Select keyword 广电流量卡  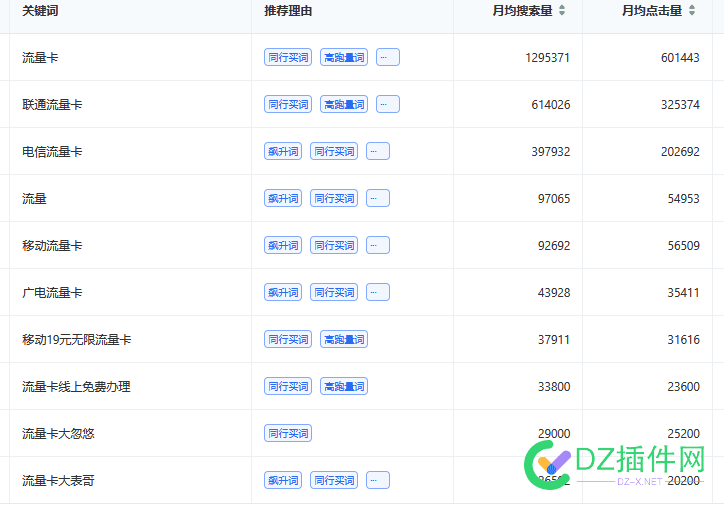tap(52, 293)
